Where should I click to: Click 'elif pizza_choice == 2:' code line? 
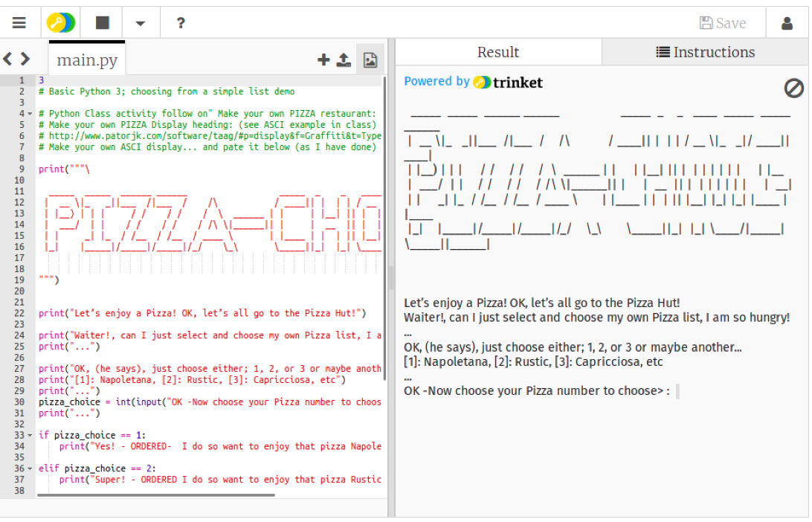coord(97,468)
